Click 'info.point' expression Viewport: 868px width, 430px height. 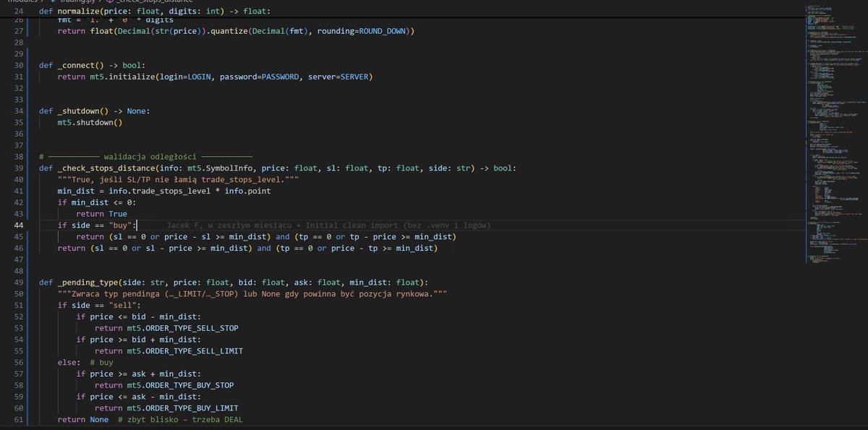point(248,191)
